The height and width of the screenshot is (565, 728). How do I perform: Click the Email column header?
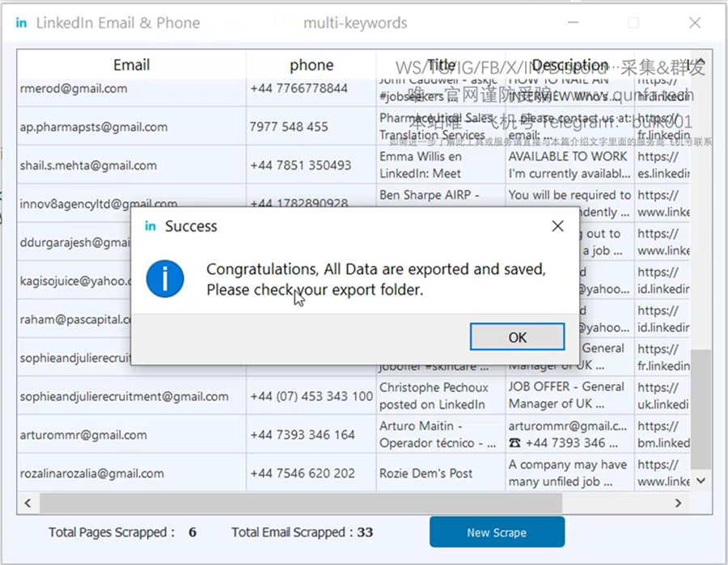[131, 65]
